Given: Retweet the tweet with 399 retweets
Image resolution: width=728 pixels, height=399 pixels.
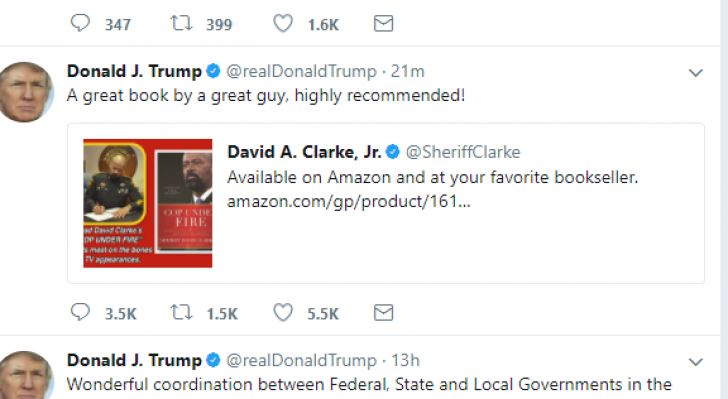Looking at the screenshot, I should tap(181, 23).
